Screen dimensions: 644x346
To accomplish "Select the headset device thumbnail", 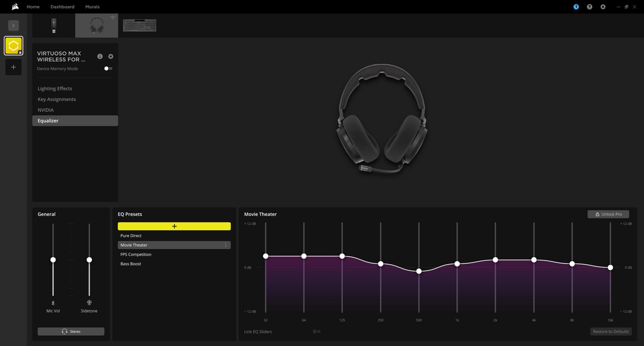I will coord(96,25).
